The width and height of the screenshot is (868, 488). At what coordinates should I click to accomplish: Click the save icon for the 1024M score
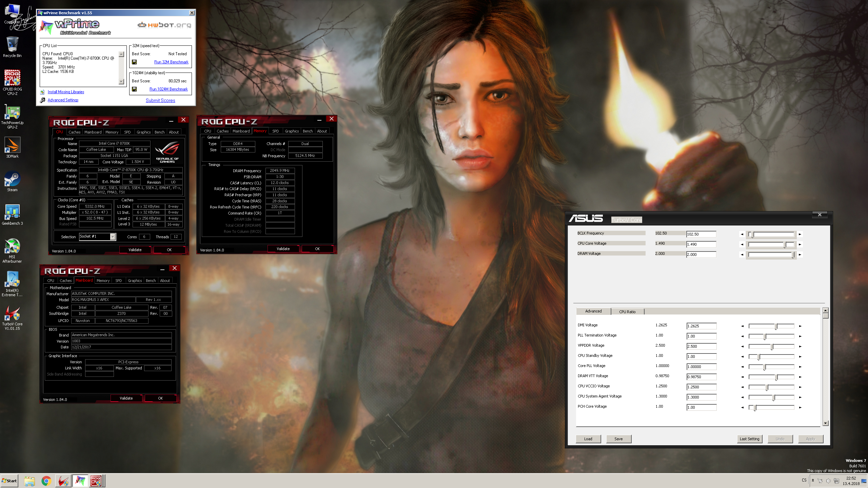coord(134,89)
